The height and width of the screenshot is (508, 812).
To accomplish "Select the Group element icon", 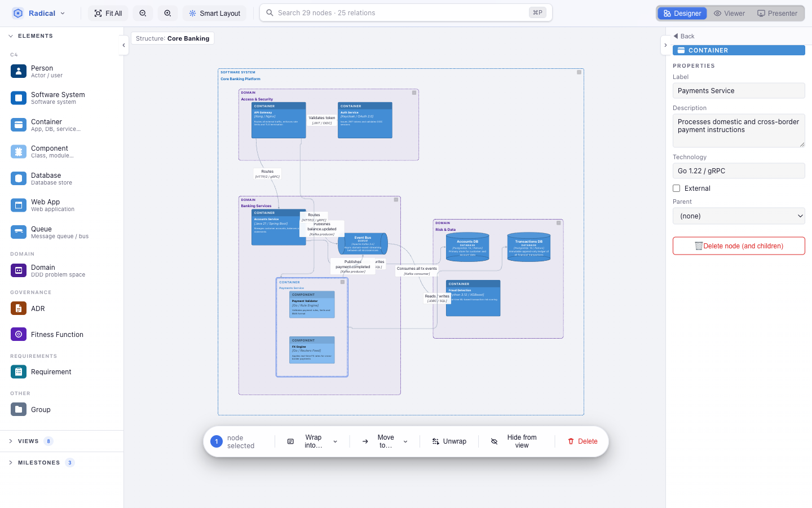I will (x=19, y=409).
